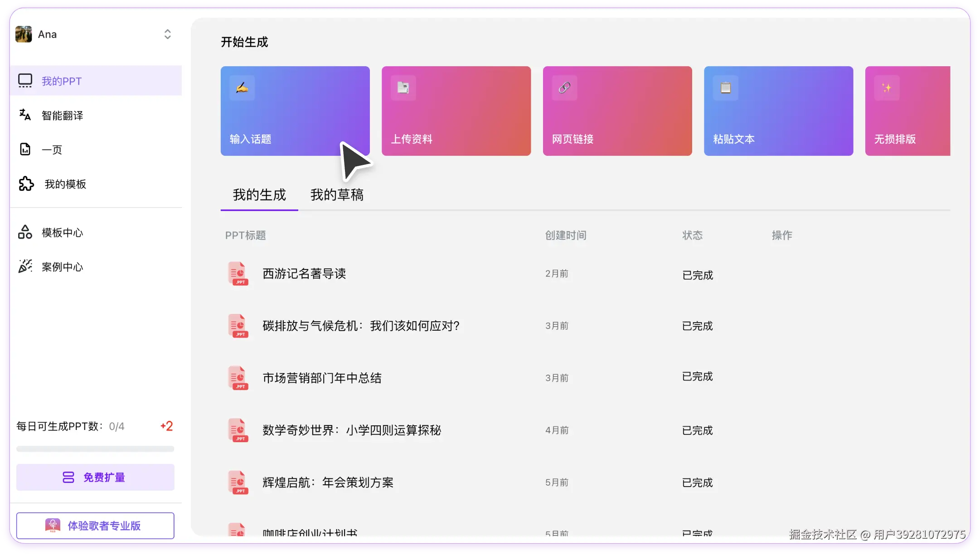Click the 我的模板 puzzle piece icon
This screenshot has height=555, width=980.
point(26,184)
